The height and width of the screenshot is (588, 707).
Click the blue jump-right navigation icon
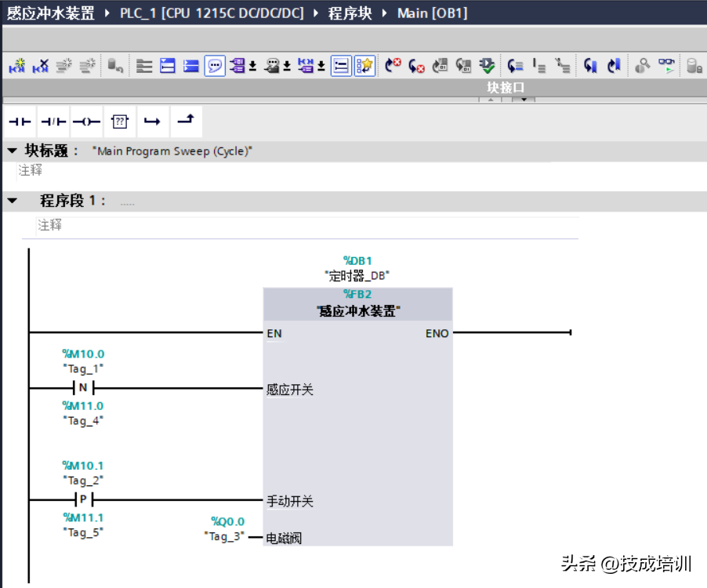(x=614, y=66)
